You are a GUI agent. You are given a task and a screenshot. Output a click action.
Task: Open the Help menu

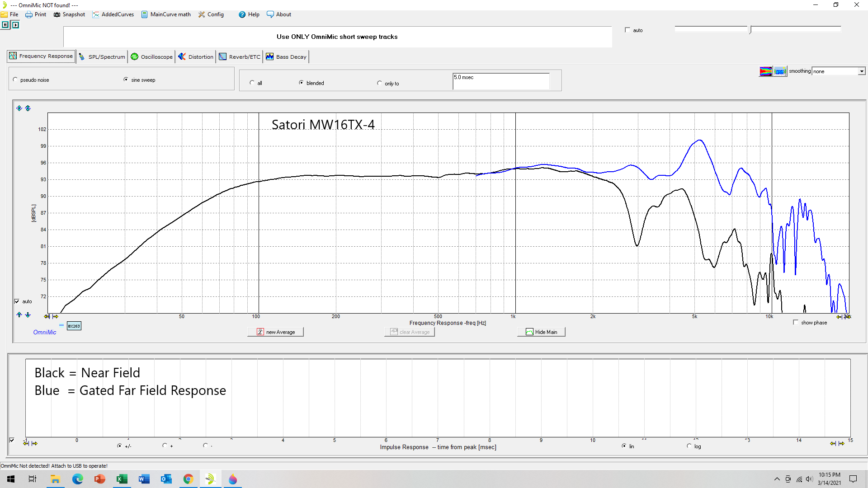(249, 14)
